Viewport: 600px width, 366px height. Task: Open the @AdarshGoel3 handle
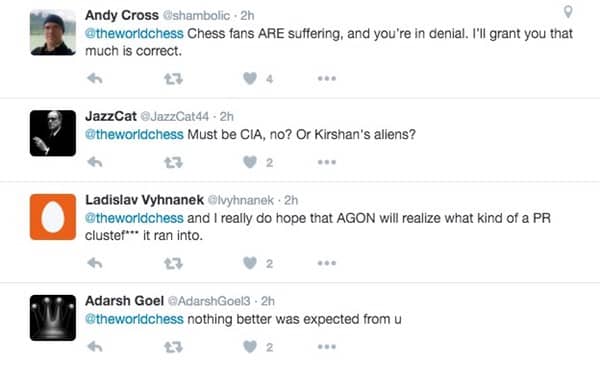point(209,301)
